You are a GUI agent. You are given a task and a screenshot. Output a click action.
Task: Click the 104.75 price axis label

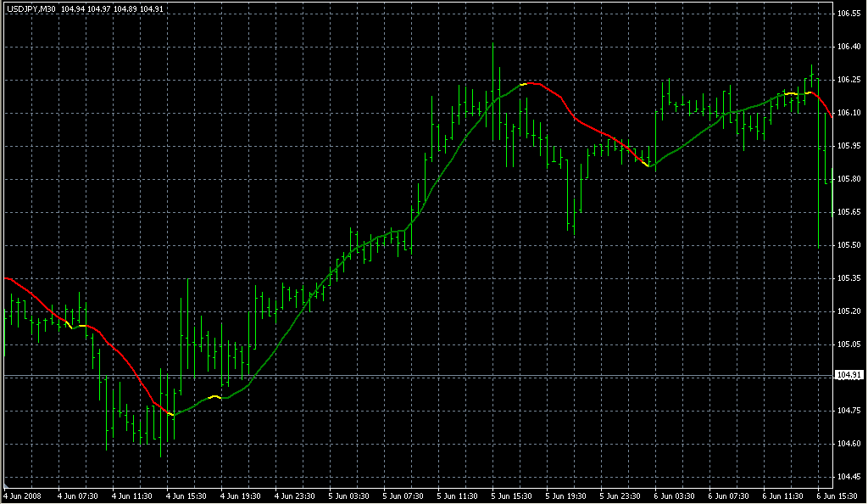849,411
